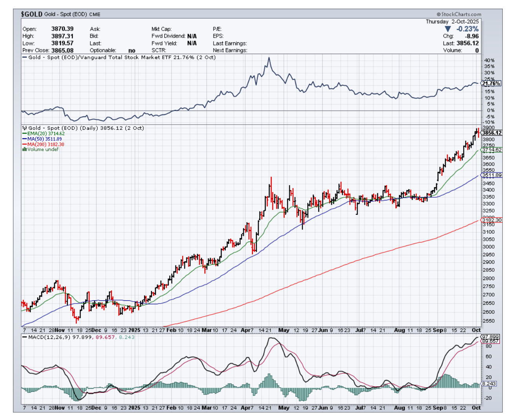Image resolution: width=513 pixels, height=420 pixels.
Task: Click the Optionable 'no' value
Action: click(131, 50)
